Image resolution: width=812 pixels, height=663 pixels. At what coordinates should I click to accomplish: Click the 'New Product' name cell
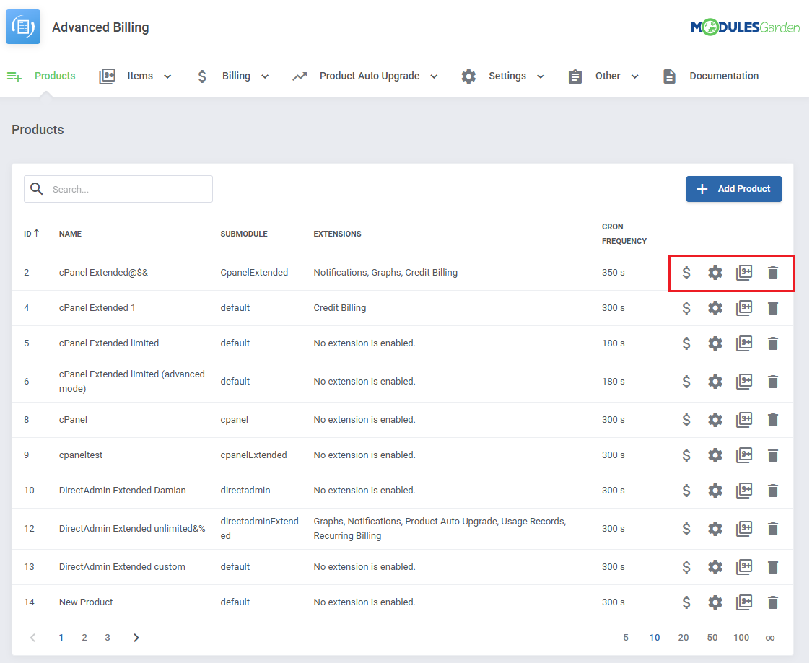coord(86,602)
